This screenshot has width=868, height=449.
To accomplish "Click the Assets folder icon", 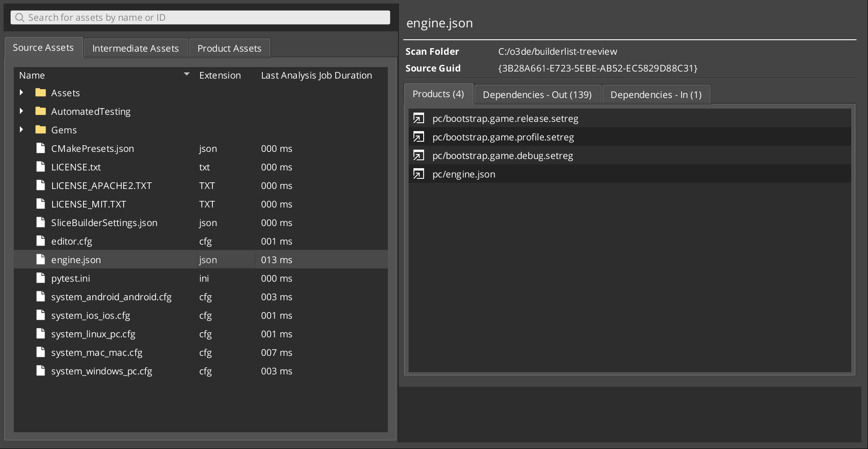I will click(x=40, y=92).
